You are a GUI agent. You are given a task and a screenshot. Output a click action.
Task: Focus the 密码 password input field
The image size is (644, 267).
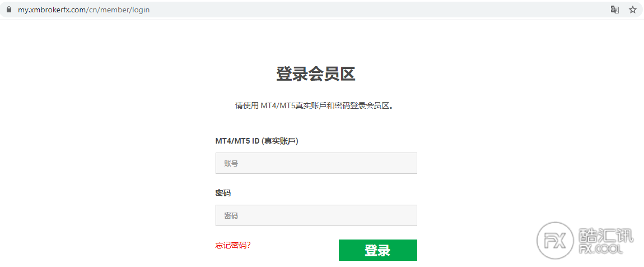click(x=316, y=215)
